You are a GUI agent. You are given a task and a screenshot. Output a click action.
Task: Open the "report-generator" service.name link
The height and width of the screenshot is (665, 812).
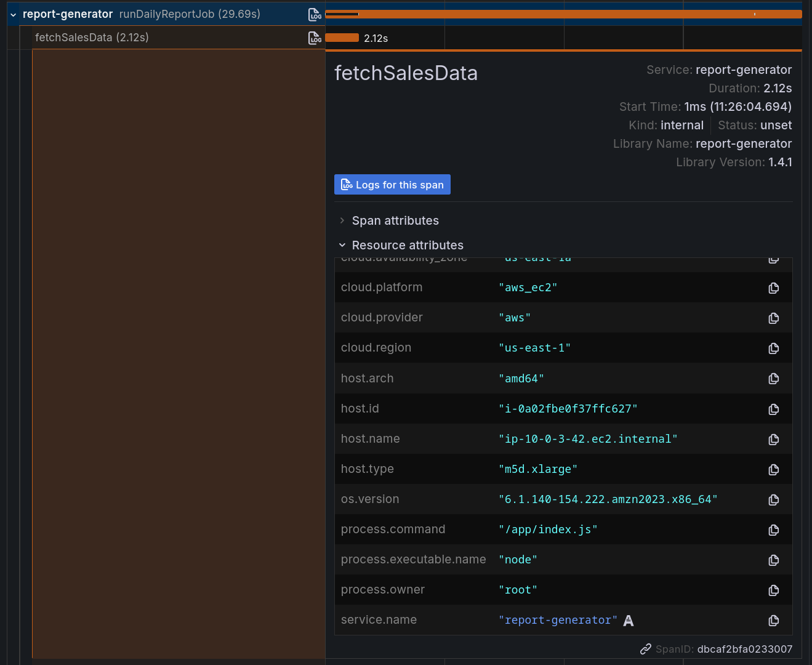point(558,620)
